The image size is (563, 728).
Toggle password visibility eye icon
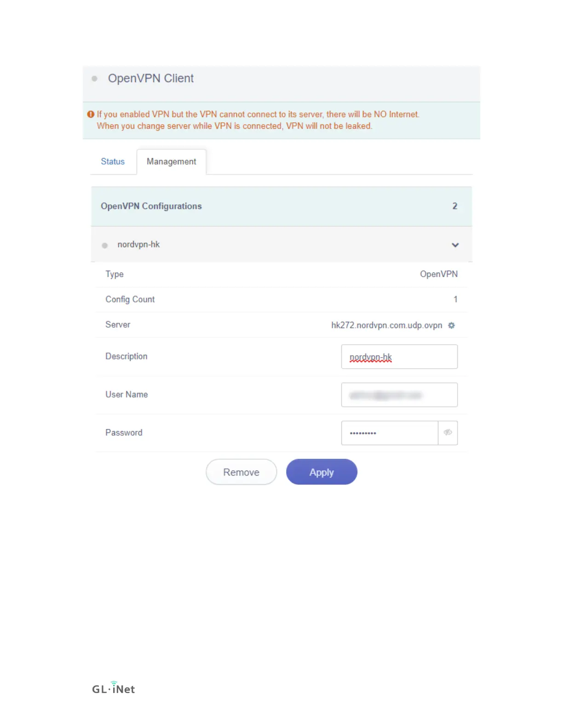tap(448, 432)
